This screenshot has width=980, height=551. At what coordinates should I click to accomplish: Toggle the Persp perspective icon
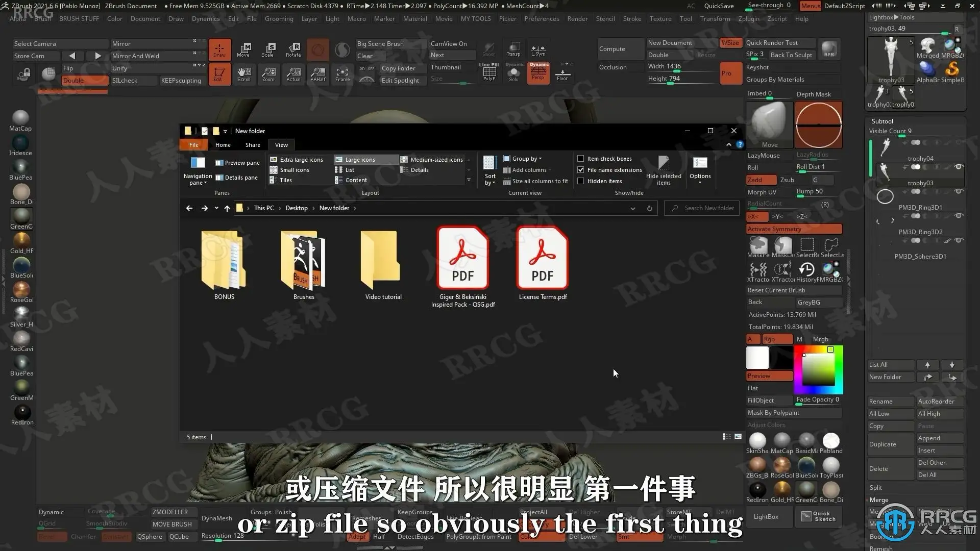pos(538,73)
